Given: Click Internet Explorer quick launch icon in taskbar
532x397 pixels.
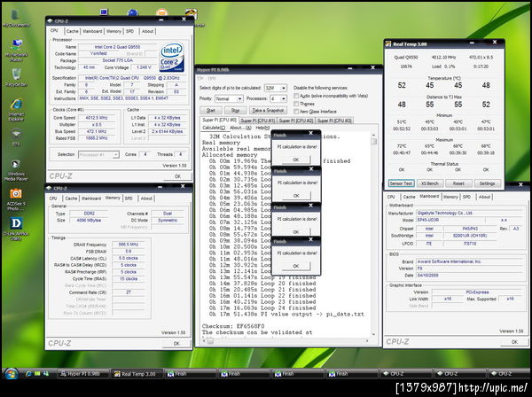Looking at the screenshot, I should coord(28,374).
